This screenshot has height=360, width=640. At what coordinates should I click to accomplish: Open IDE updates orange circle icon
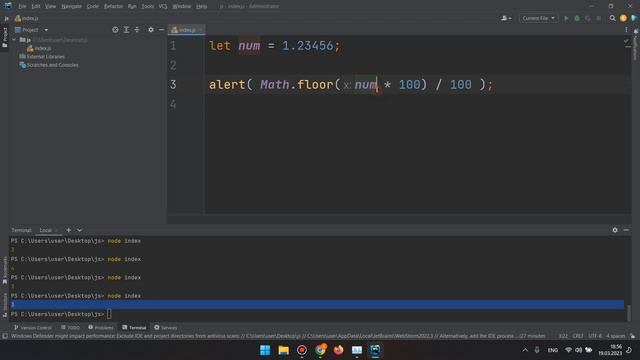[x=623, y=18]
